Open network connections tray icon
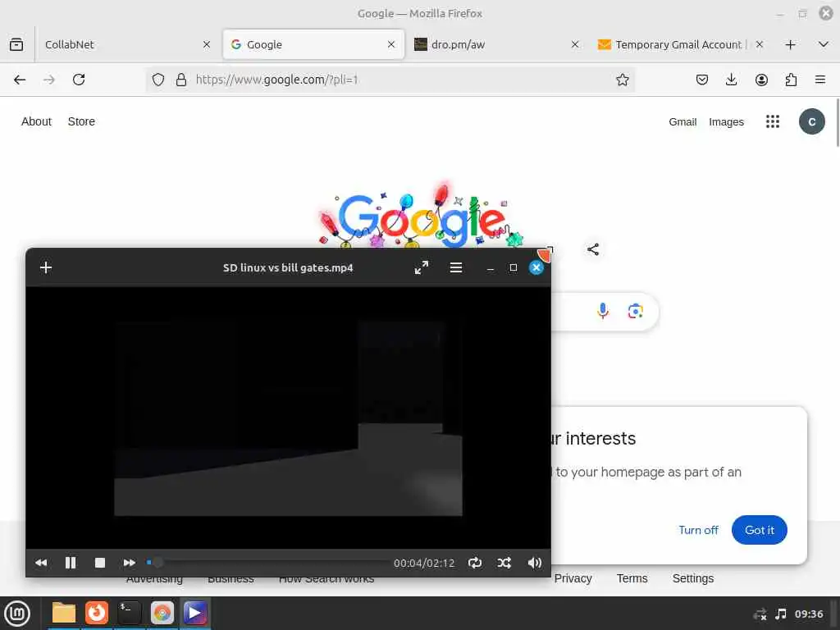840x630 pixels. click(760, 614)
